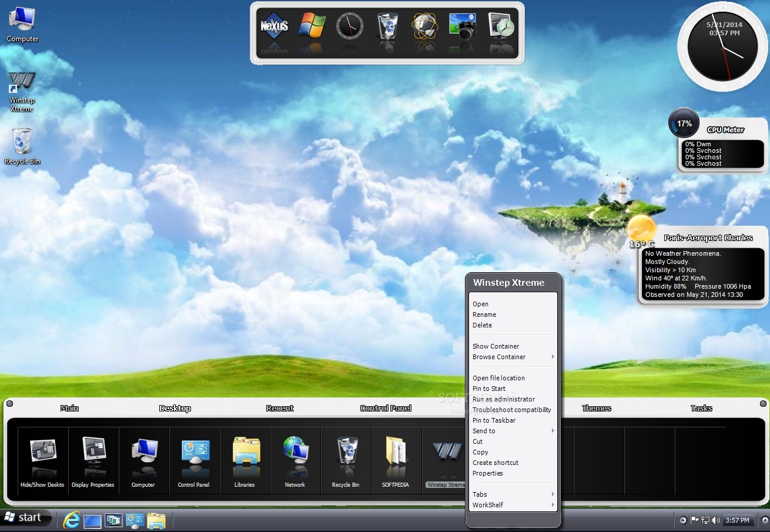Select Pin to Start
This screenshot has height=532, width=770.
[513, 389]
